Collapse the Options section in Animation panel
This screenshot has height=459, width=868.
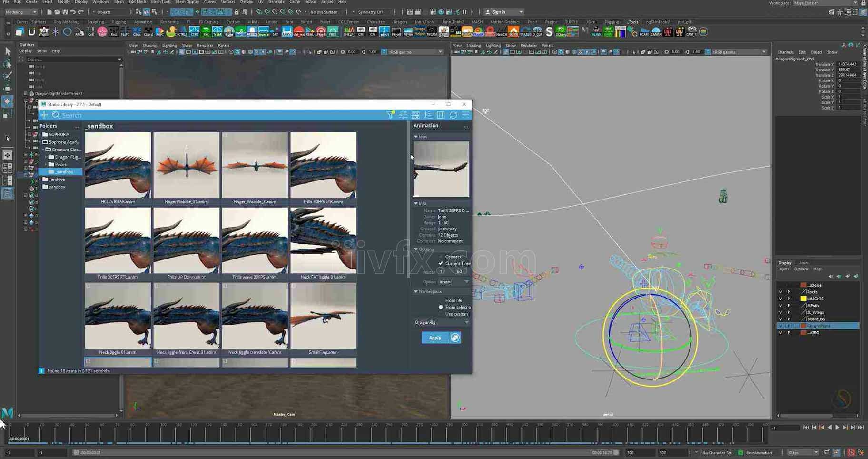click(x=416, y=249)
